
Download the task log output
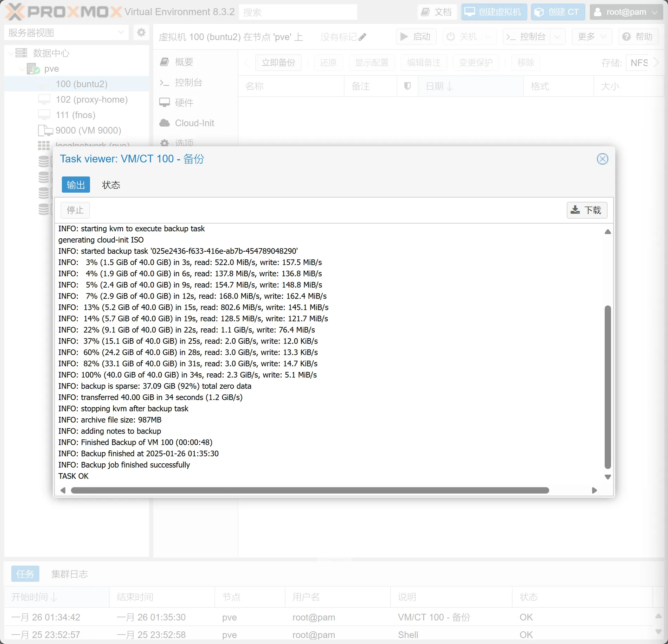586,210
